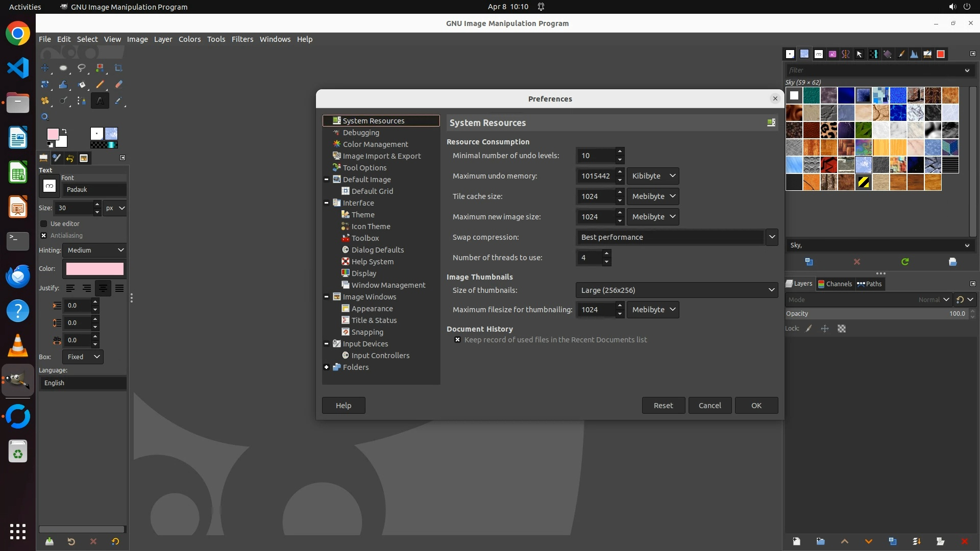Toggle Antialiasing checkbox
The height and width of the screenshot is (551, 980).
[x=44, y=236]
